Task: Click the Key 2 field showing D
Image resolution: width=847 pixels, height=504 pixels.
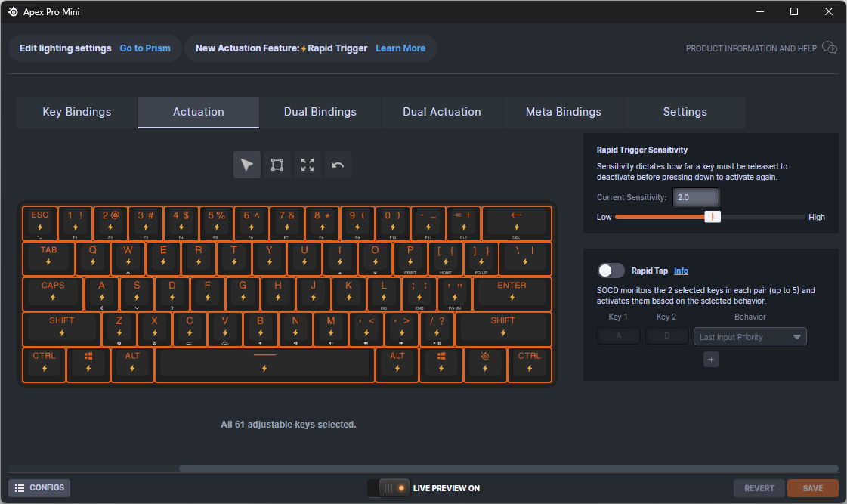Action: [x=667, y=336]
